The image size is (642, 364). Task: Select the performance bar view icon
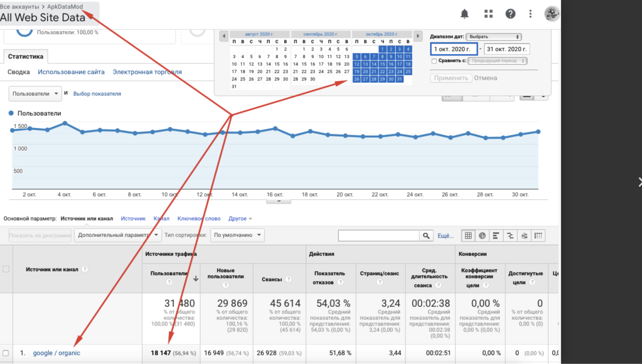(496, 236)
